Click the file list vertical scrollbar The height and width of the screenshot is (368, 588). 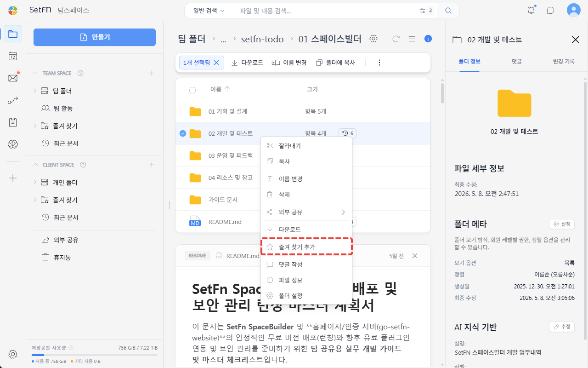click(442, 93)
